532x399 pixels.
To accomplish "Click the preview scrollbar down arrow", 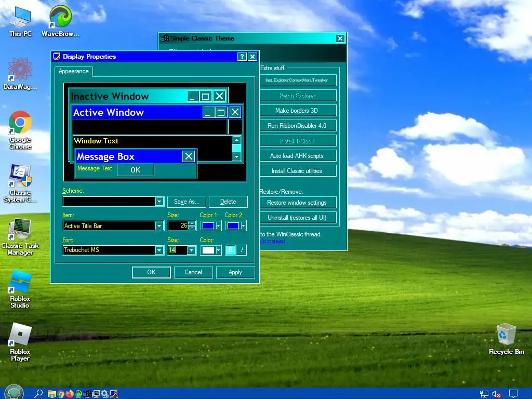I will [x=236, y=156].
